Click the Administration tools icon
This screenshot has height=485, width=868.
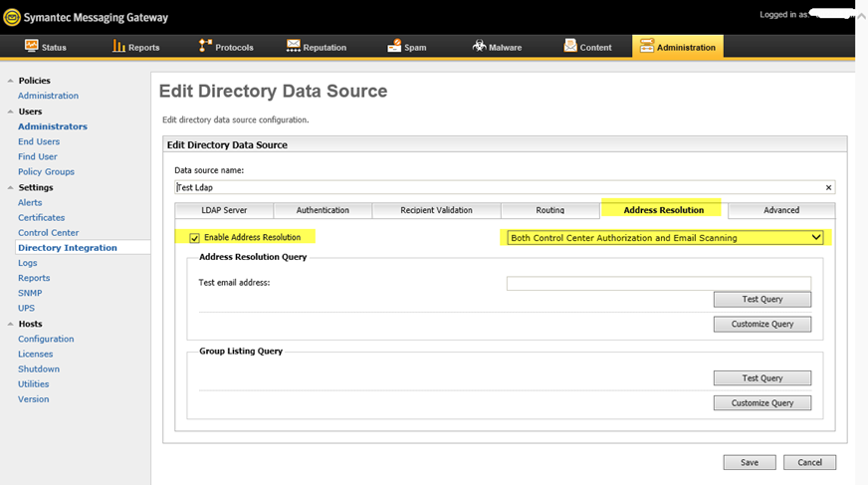pos(647,46)
